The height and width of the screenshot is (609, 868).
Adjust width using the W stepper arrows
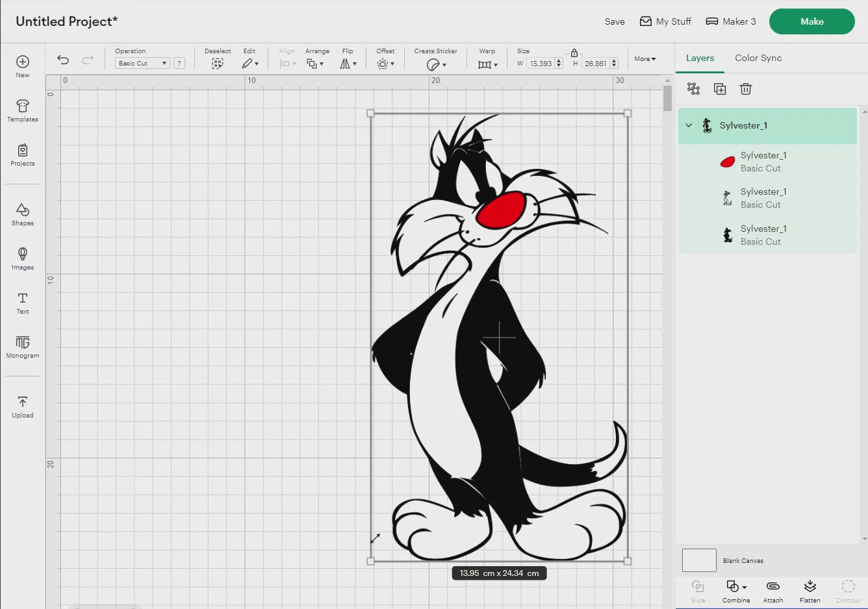[x=559, y=64]
